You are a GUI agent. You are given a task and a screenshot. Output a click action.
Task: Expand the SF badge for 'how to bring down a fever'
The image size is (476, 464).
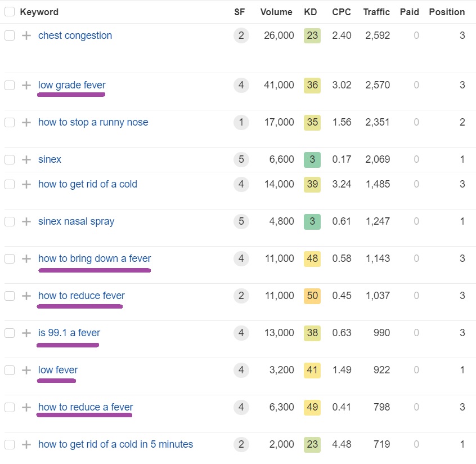point(241,258)
